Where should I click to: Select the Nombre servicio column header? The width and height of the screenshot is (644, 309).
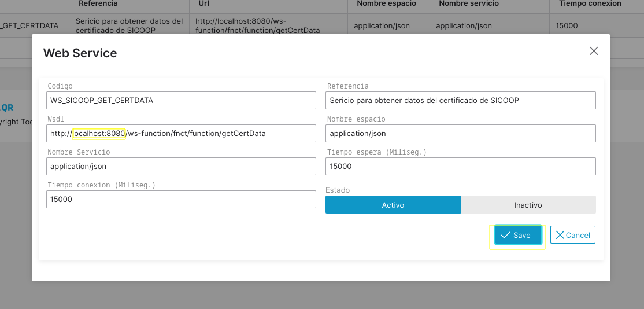click(x=467, y=3)
